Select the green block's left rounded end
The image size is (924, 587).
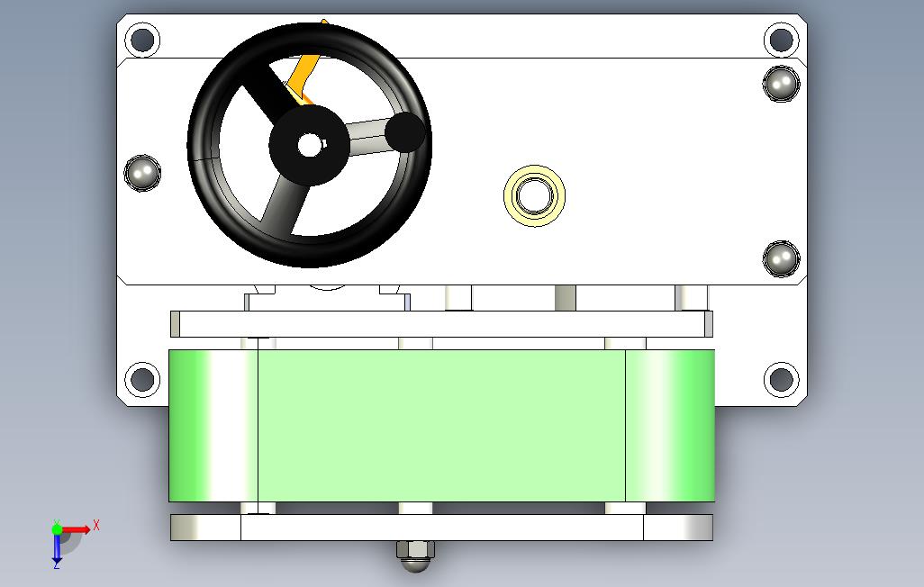pos(213,426)
